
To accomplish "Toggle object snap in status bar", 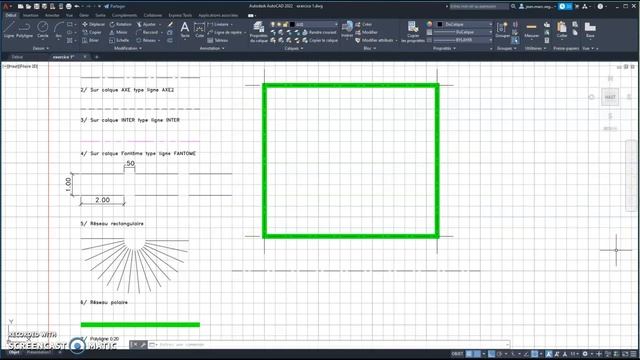I will [x=534, y=354].
